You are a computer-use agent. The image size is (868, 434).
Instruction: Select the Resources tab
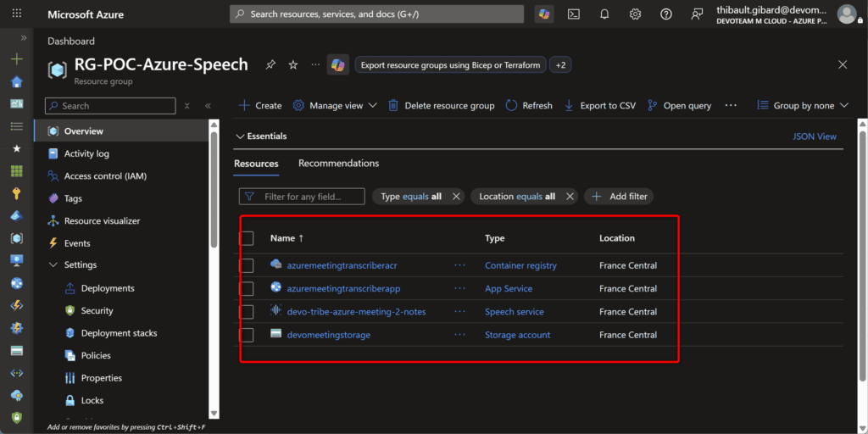pyautogui.click(x=256, y=164)
